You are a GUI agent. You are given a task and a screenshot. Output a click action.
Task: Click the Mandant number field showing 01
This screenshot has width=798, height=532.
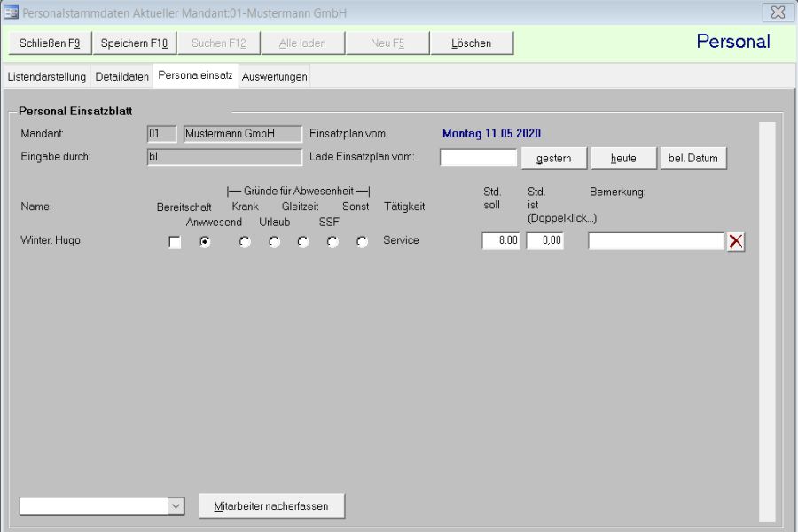162,134
